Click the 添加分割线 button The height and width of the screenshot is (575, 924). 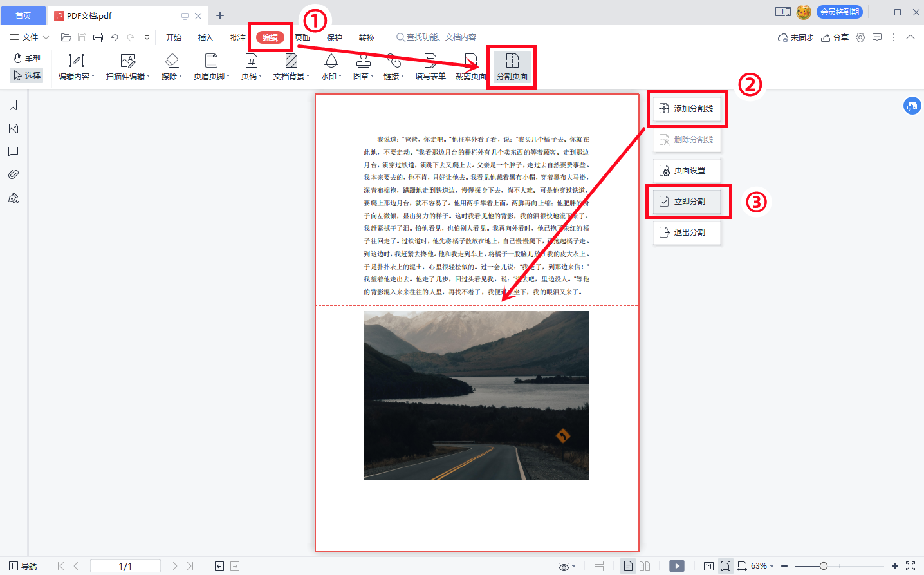click(x=687, y=108)
